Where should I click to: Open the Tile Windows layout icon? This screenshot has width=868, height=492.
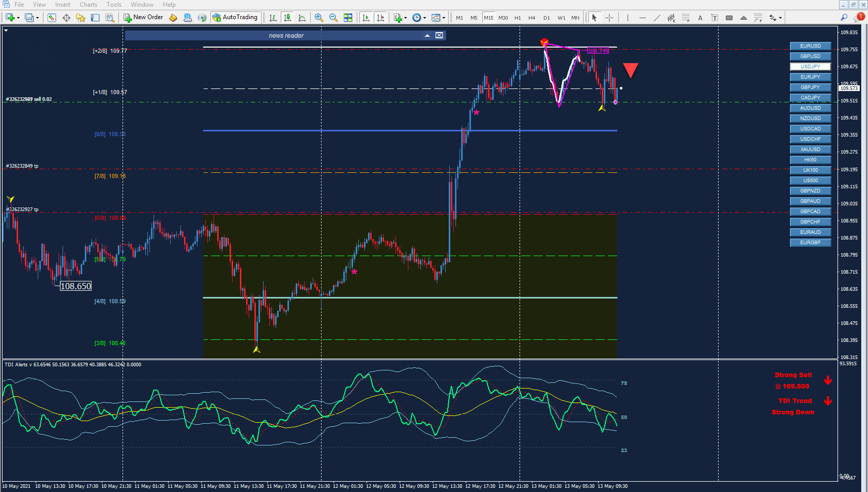348,18
